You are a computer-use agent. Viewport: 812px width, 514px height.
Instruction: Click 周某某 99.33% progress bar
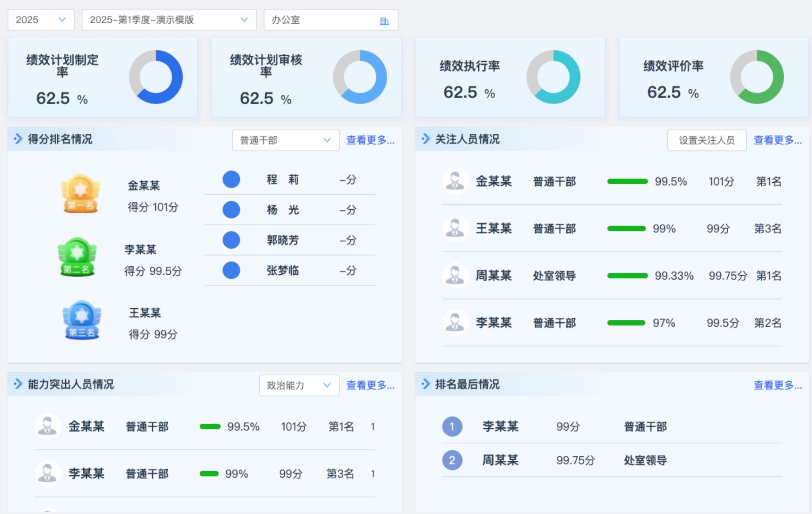(628, 276)
